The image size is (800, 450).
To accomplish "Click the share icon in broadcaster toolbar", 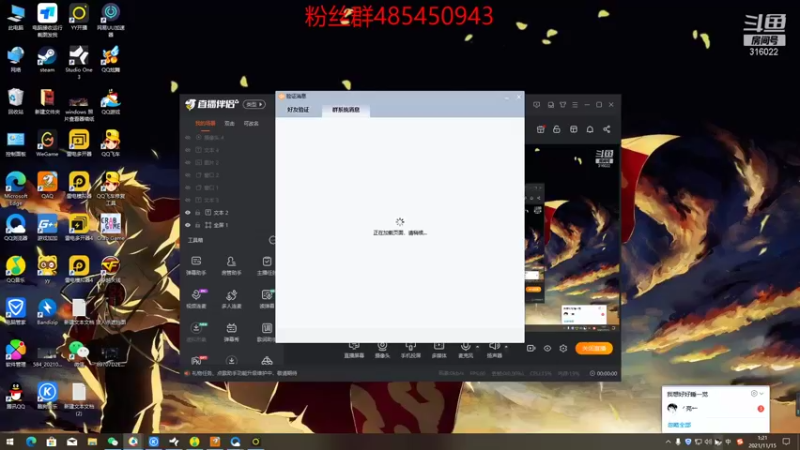I will pos(607,130).
